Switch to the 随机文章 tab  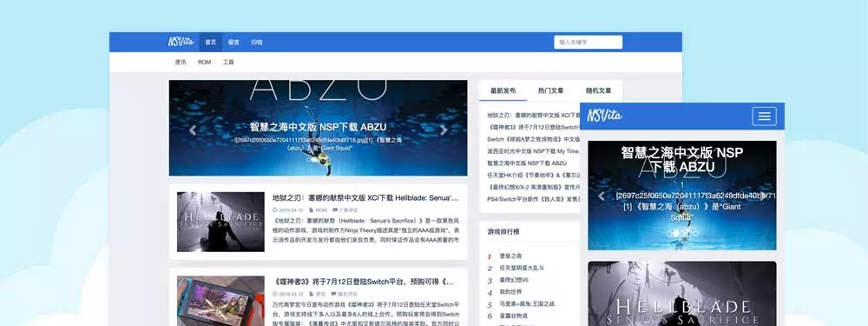point(598,90)
